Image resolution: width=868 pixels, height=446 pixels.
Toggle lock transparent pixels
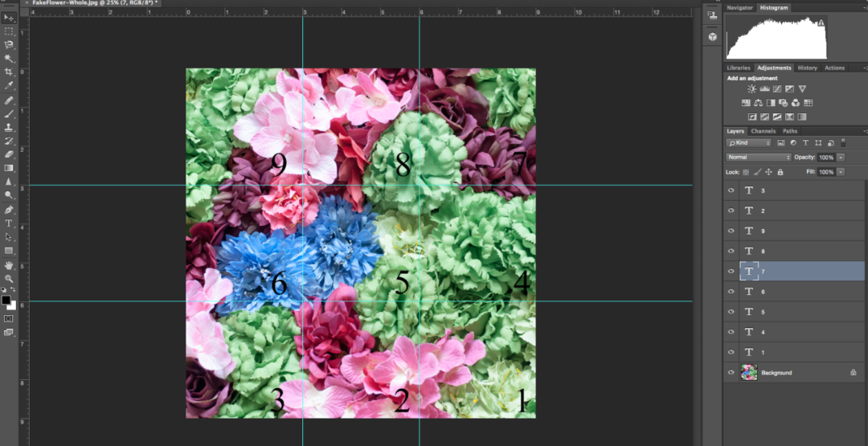[746, 172]
